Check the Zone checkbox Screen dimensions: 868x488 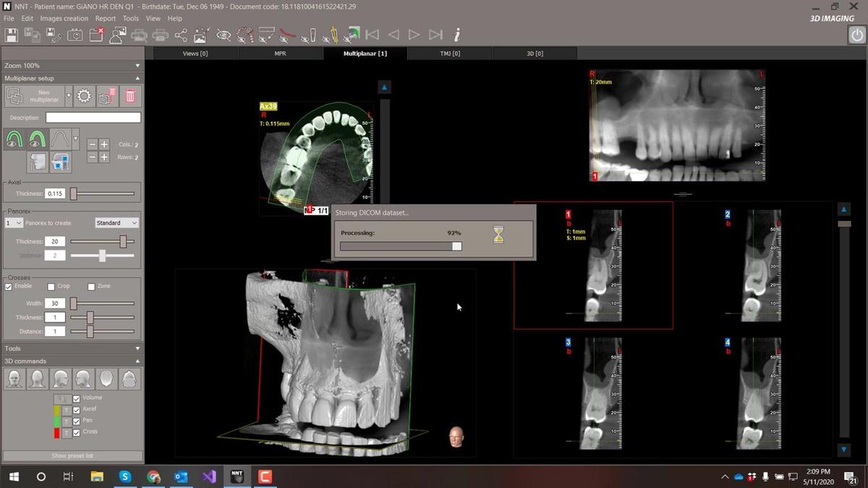[x=91, y=287]
